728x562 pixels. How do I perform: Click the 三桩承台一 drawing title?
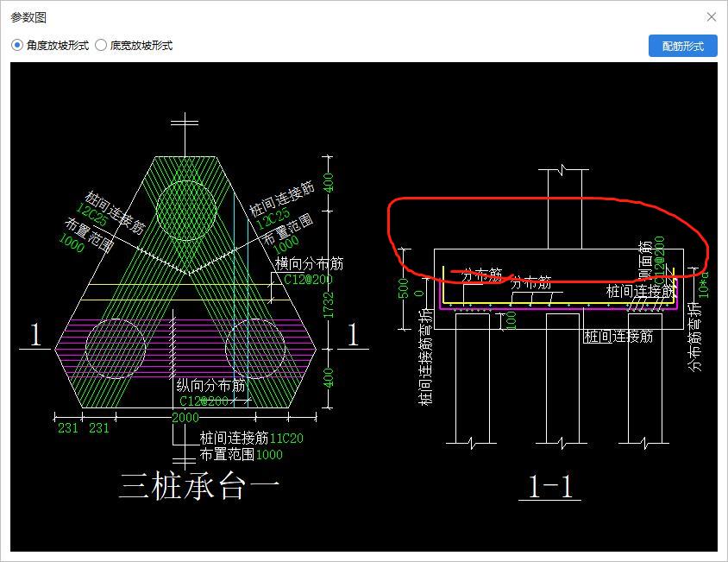[x=199, y=486]
